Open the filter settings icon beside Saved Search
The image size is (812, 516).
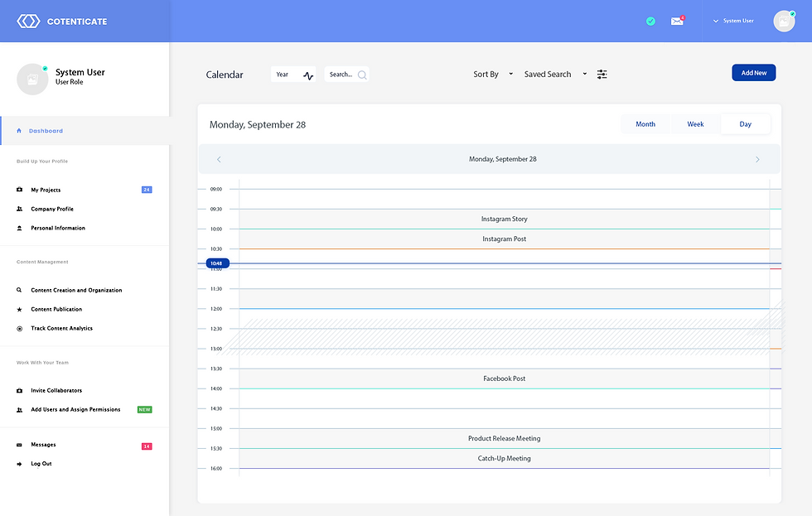tap(602, 74)
